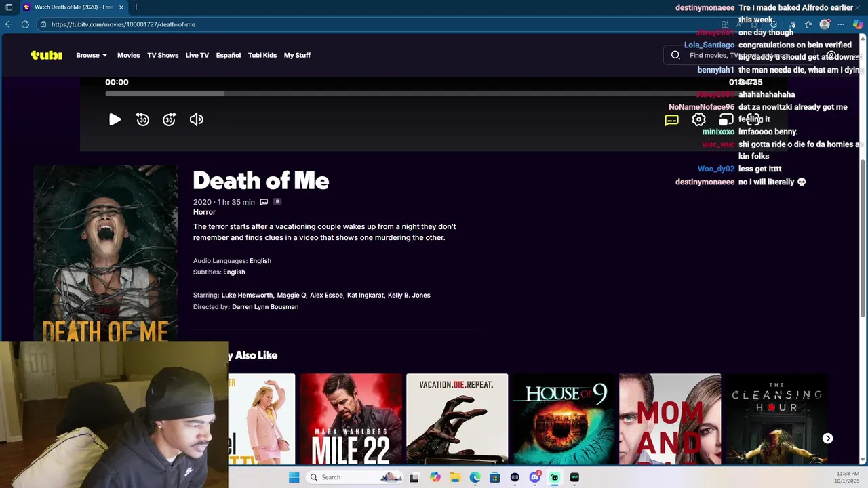Click the Horror genre link
This screenshot has height=488, width=868.
(x=204, y=212)
